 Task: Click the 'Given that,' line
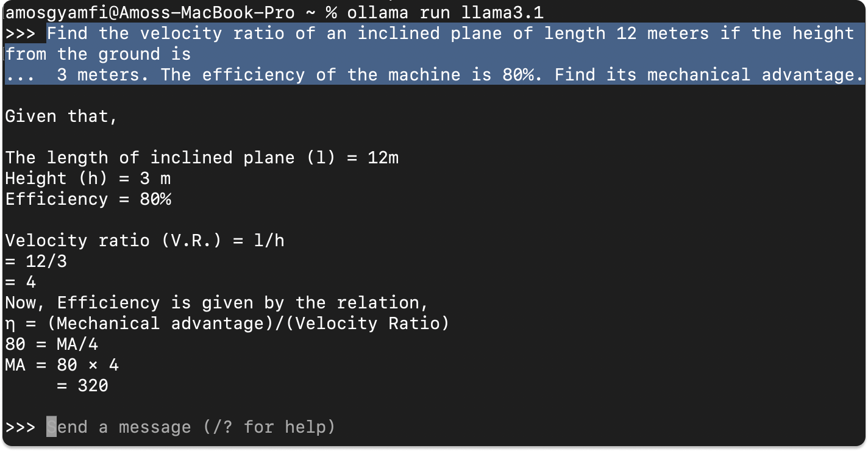click(61, 116)
